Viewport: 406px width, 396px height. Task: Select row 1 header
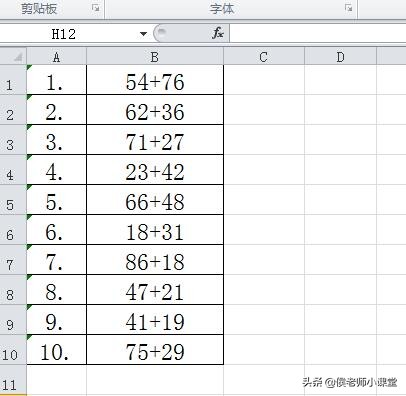click(13, 80)
